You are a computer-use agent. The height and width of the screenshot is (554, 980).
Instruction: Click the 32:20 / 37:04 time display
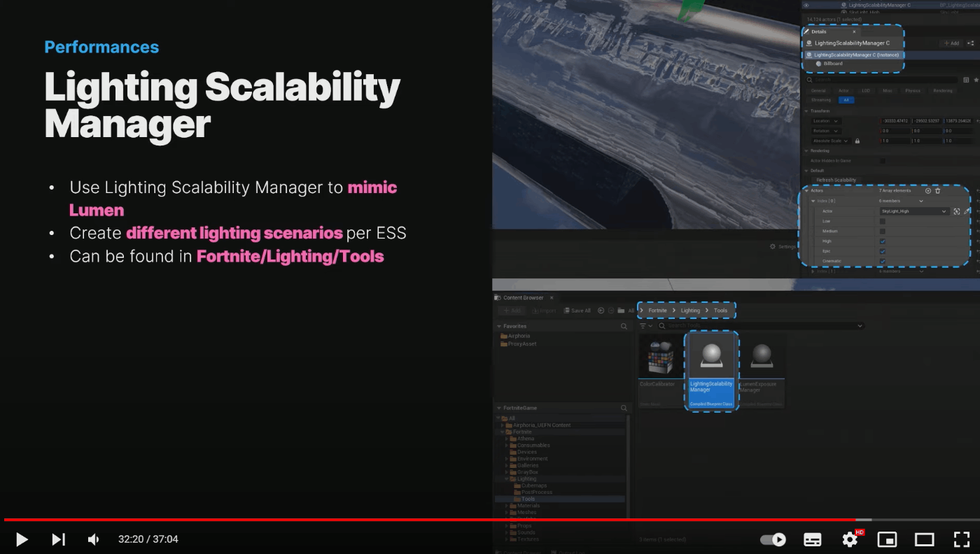(148, 539)
